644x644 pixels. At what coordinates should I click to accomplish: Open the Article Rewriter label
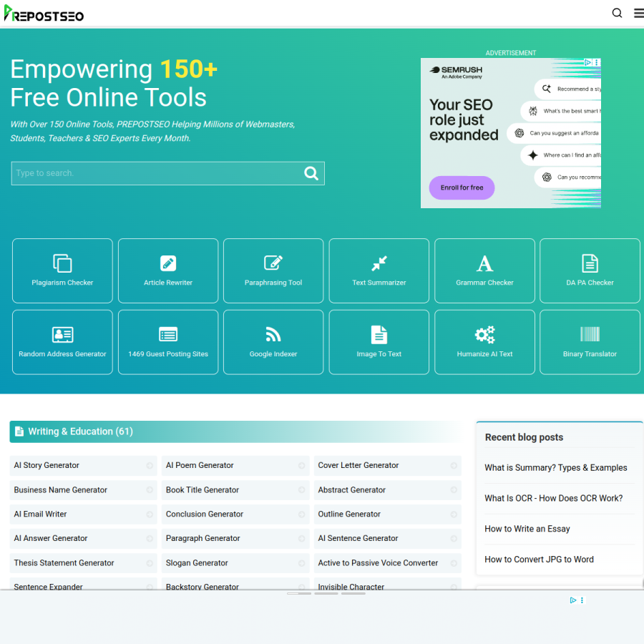pos(168,283)
